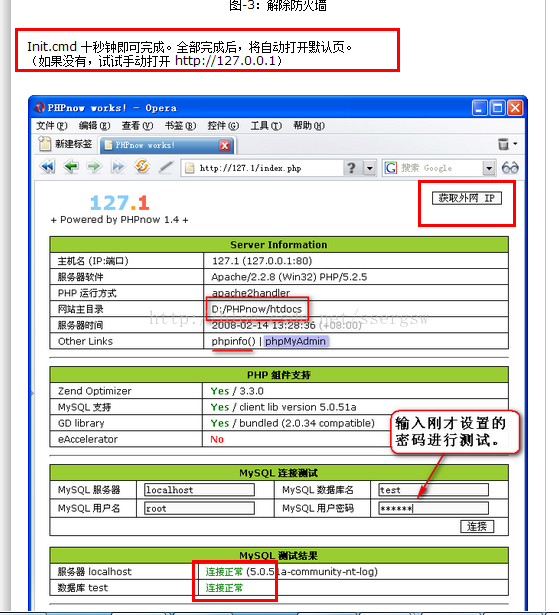Click the Opera logo in title bar
This screenshot has height=615, width=559.
[40, 107]
